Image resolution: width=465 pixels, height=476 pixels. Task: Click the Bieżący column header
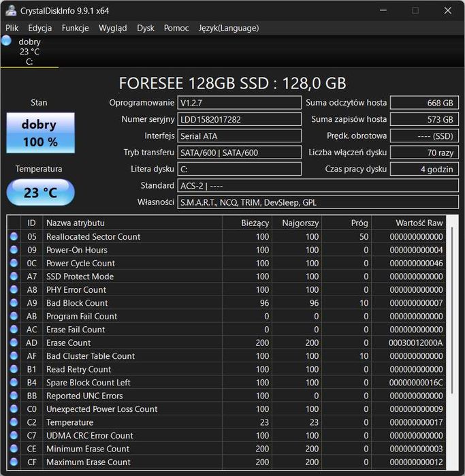[247, 223]
